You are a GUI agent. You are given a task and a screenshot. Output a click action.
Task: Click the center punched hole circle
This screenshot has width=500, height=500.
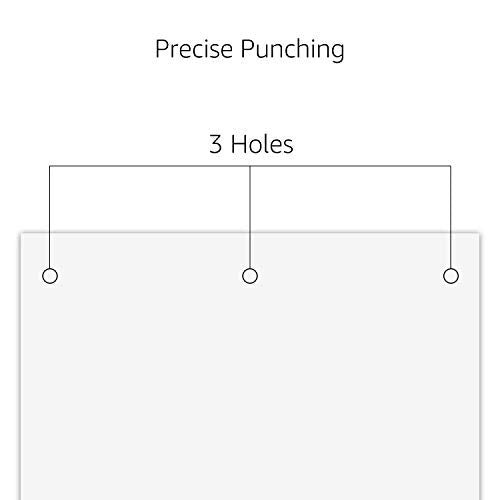(250, 276)
